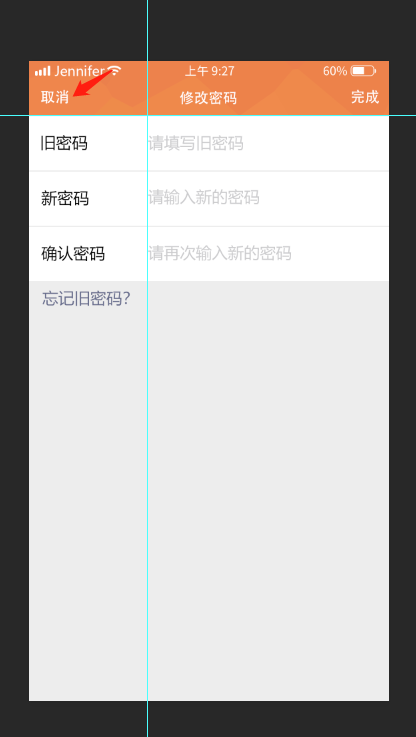Focus the 请再次输入新的密码 input field
The height and width of the screenshot is (737, 416).
[x=268, y=254]
